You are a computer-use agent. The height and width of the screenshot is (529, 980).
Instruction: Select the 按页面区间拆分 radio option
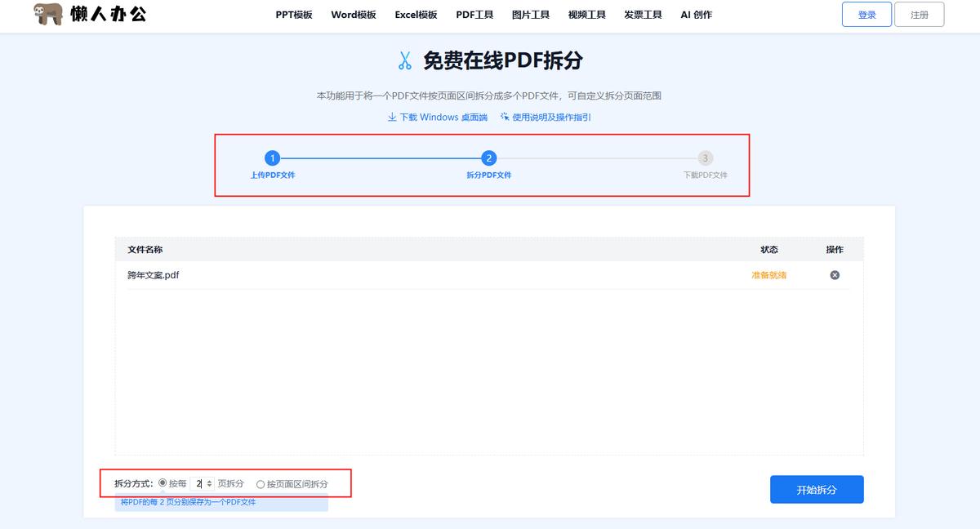tap(261, 483)
